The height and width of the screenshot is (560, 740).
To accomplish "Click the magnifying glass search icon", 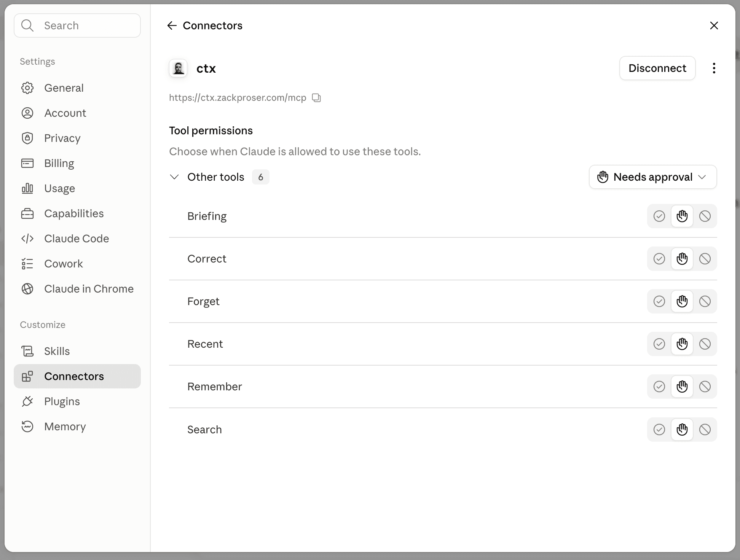I will tap(27, 25).
